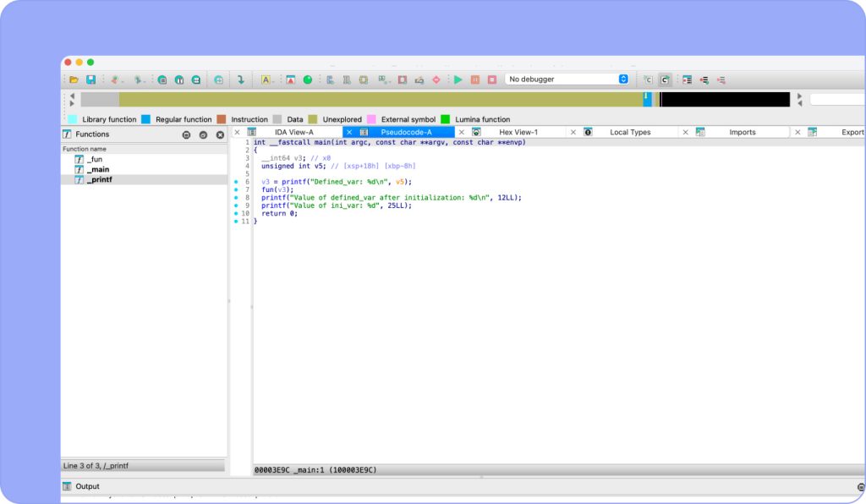The height and width of the screenshot is (504, 866).
Task: Toggle breakpoint dot at return 0 line
Action: 236,214
